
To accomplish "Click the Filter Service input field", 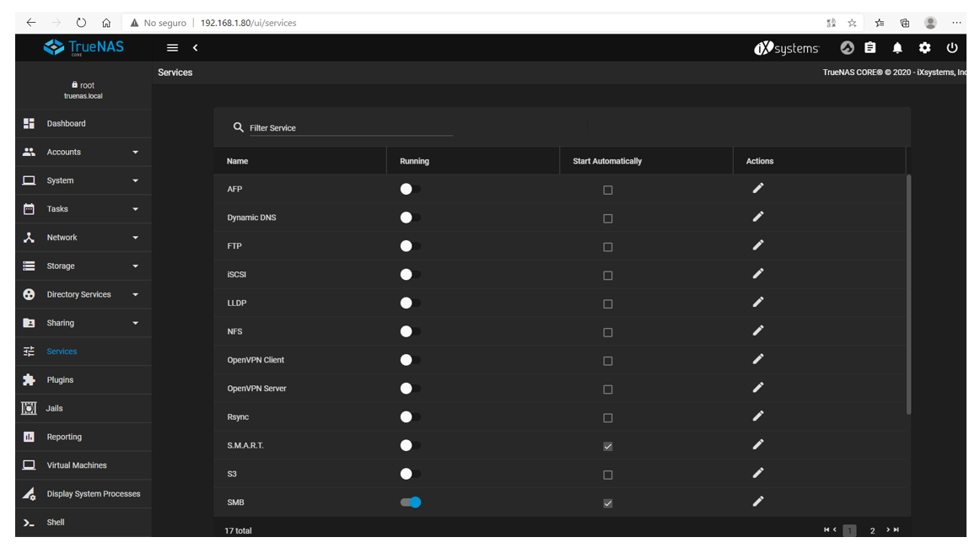I will coord(351,127).
